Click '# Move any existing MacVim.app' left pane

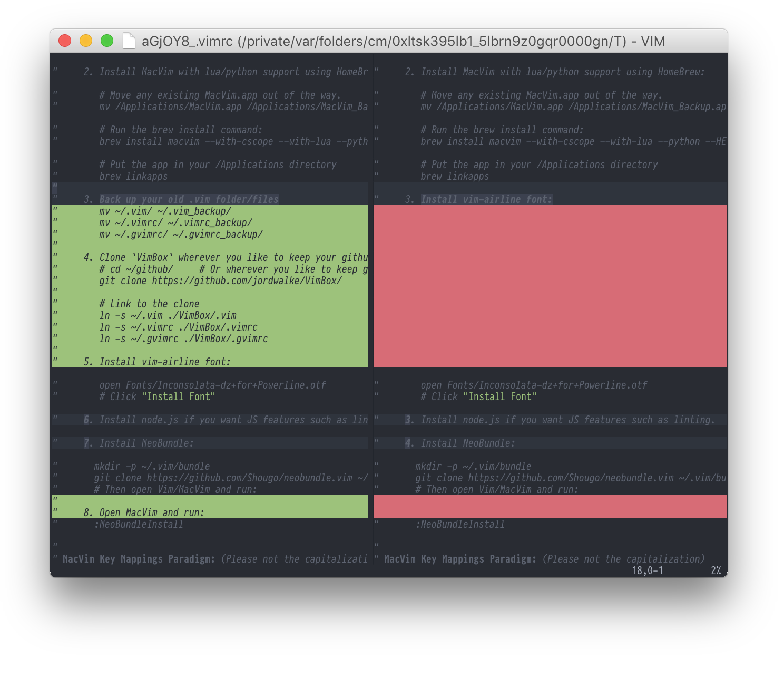click(220, 95)
